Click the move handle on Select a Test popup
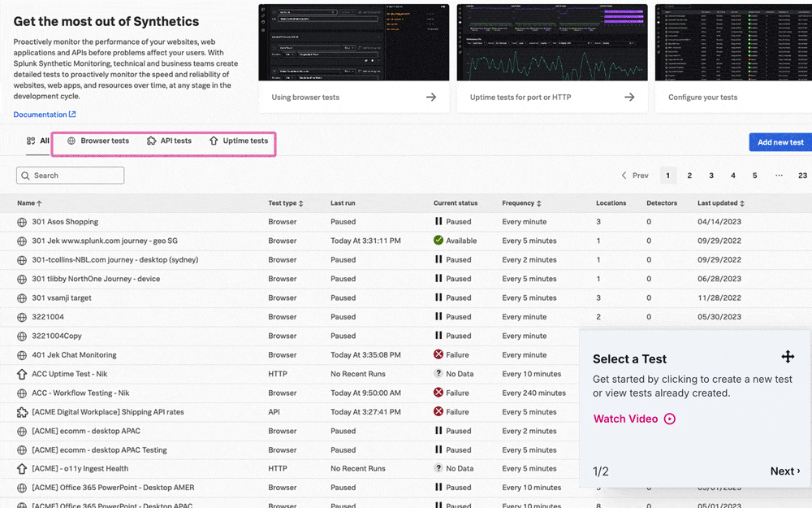The width and height of the screenshot is (812, 508). pyautogui.click(x=788, y=357)
